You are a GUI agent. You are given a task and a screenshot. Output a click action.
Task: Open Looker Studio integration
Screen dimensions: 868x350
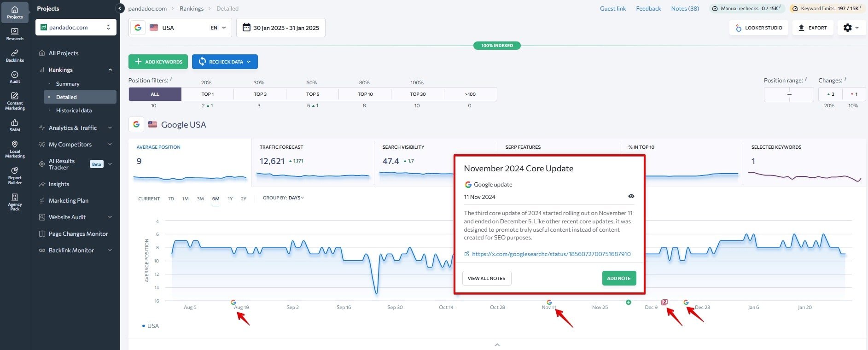(x=759, y=28)
